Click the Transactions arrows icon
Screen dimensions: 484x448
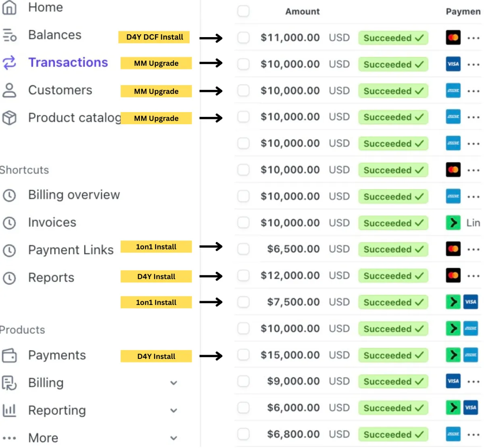coord(9,63)
